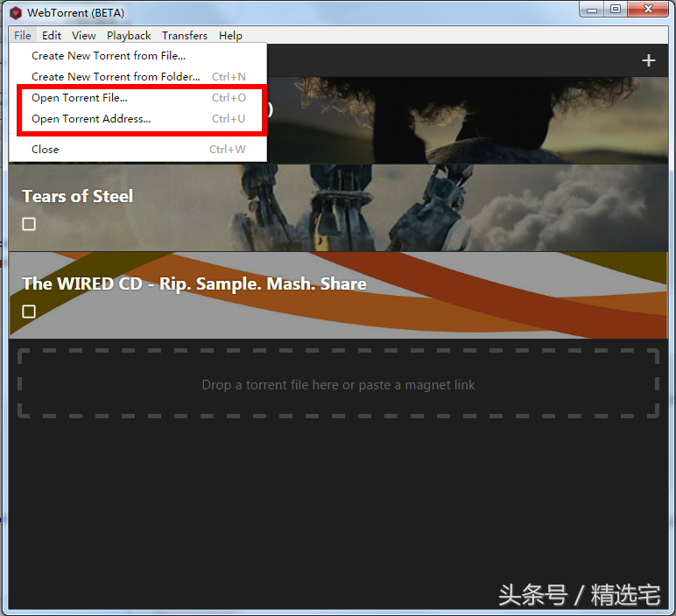The width and height of the screenshot is (676, 616).
Task: Open the View menu
Action: tap(84, 35)
